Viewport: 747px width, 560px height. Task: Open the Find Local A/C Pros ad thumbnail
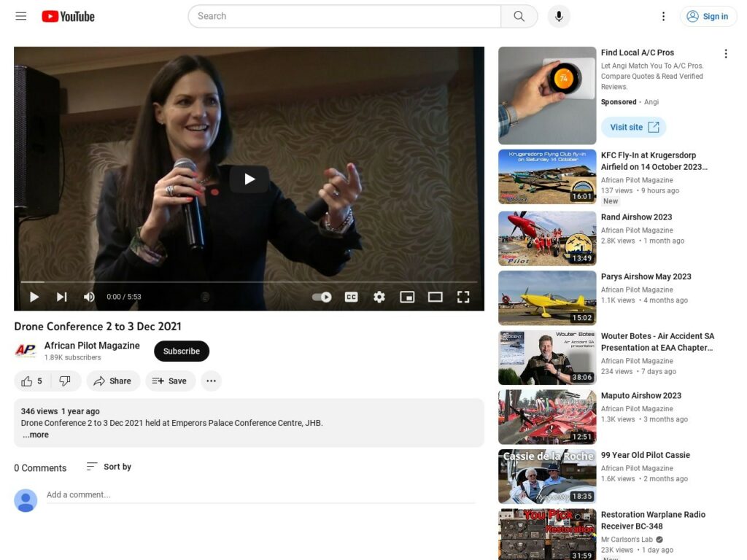point(547,96)
